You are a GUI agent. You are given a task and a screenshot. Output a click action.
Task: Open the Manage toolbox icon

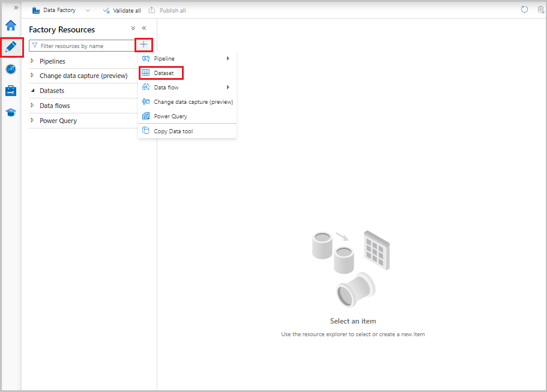pos(11,91)
